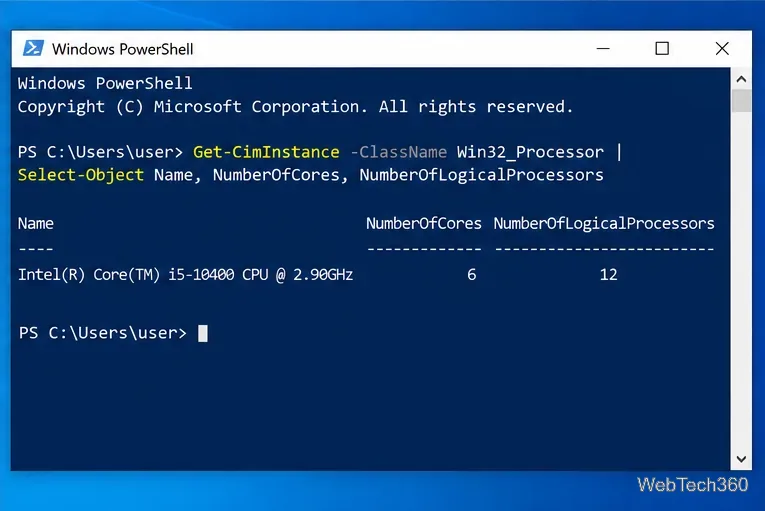
Task: Click the vertical scrollbar thumb
Action: point(741,101)
